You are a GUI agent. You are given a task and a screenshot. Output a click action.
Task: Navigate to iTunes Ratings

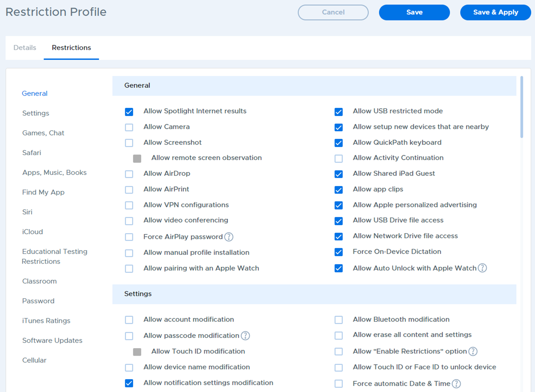[x=46, y=321]
